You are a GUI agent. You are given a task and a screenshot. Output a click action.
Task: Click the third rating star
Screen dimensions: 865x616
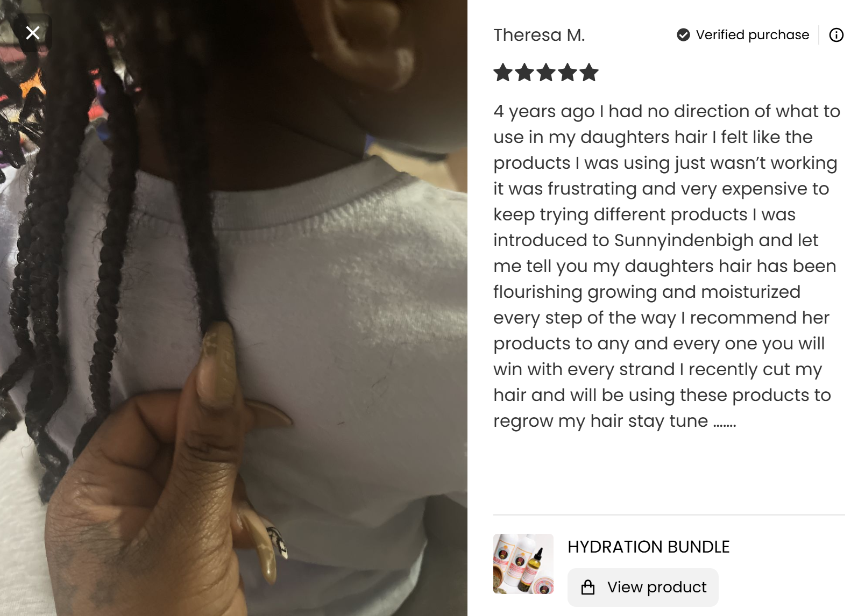(546, 73)
